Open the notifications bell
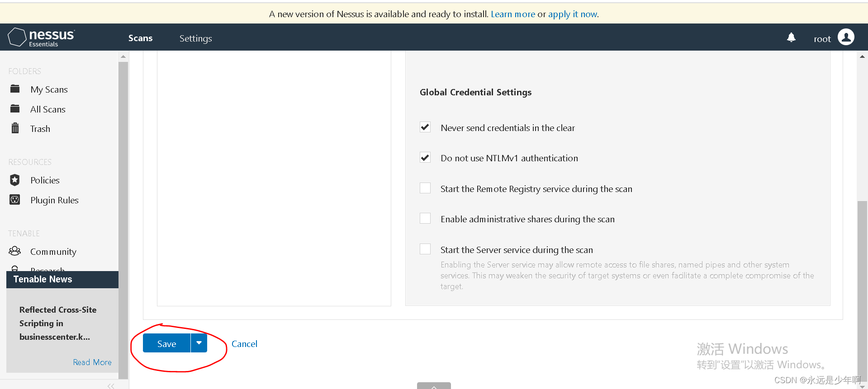868x389 pixels. (x=791, y=37)
